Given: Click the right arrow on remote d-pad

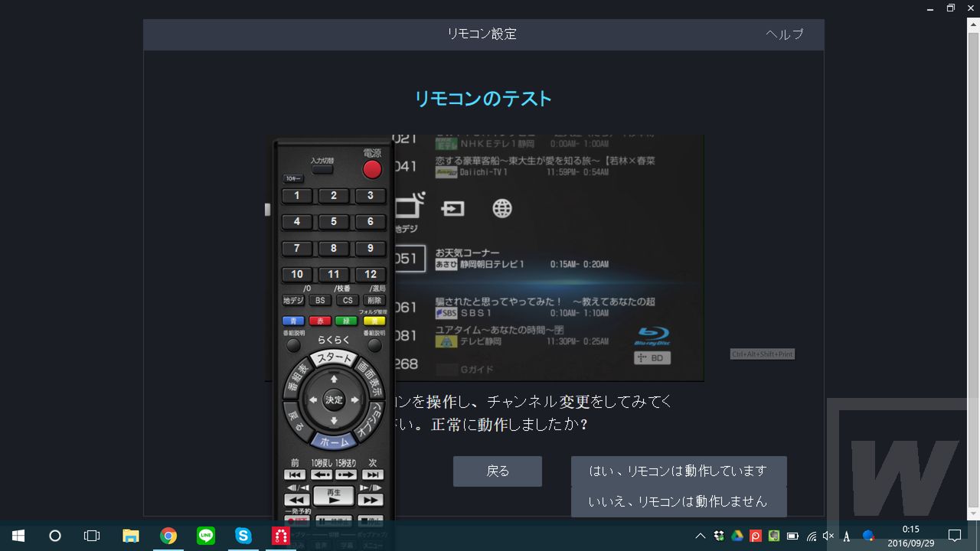Looking at the screenshot, I should tap(355, 399).
